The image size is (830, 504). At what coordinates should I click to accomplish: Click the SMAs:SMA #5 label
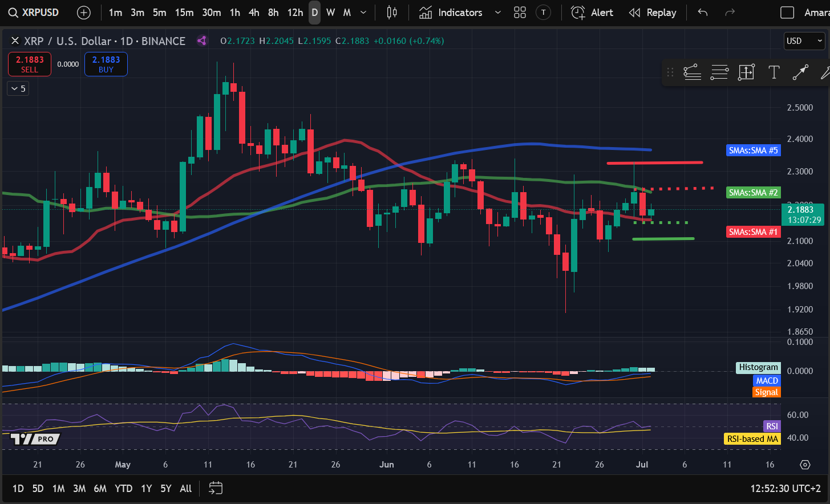(x=753, y=151)
